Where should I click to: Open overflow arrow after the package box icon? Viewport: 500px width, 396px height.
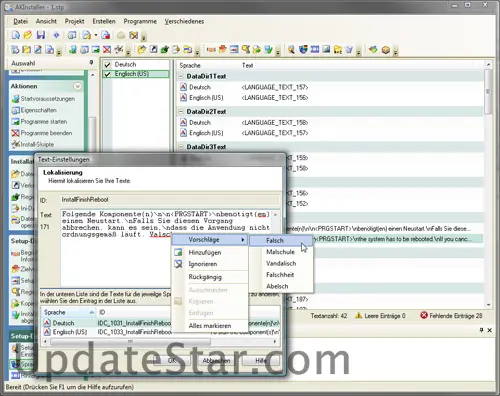(x=395, y=51)
